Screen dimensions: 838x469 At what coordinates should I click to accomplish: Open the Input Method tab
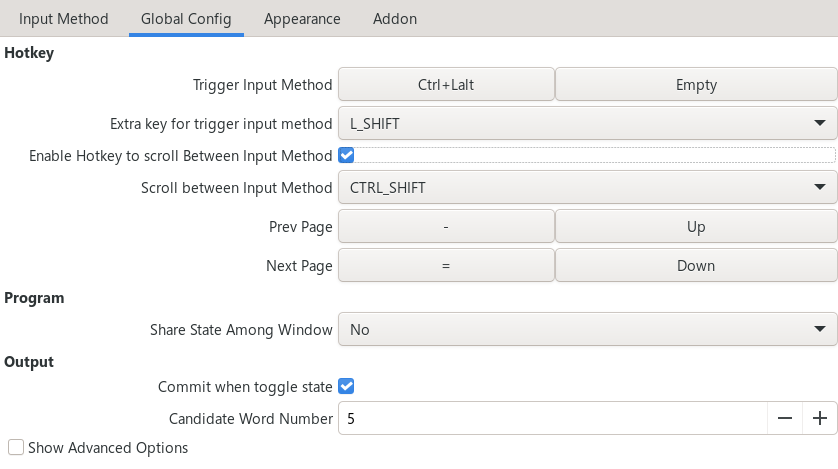click(x=64, y=19)
